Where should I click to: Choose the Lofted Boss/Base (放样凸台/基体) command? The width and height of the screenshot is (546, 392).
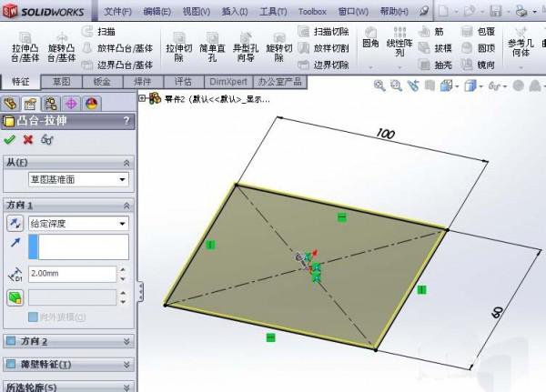point(117,48)
